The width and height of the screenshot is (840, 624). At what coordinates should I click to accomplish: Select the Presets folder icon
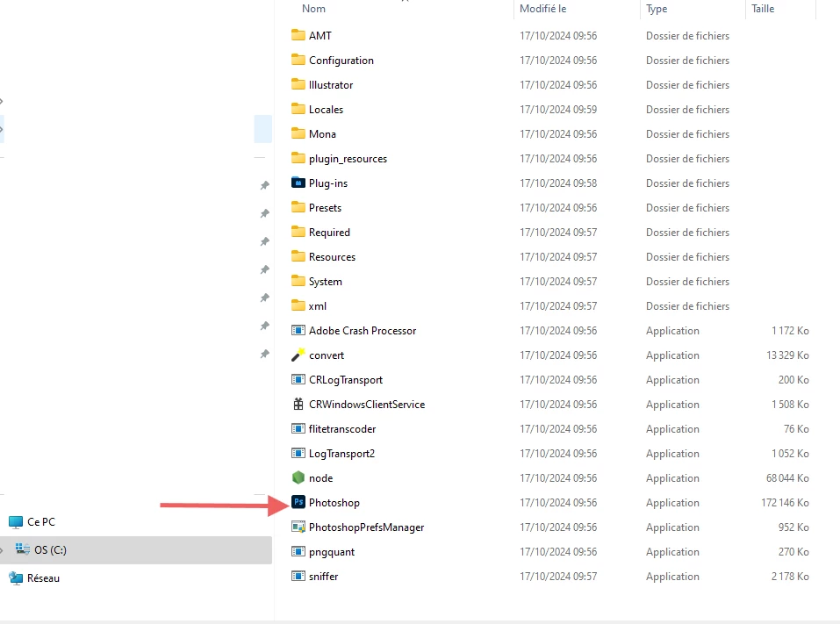pos(298,208)
